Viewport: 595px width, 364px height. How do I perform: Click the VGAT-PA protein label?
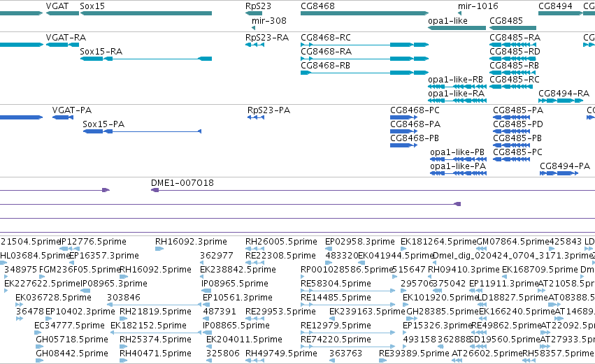tap(72, 110)
